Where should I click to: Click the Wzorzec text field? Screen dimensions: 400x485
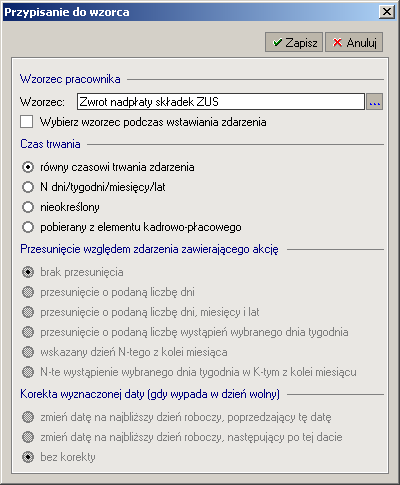click(x=221, y=102)
